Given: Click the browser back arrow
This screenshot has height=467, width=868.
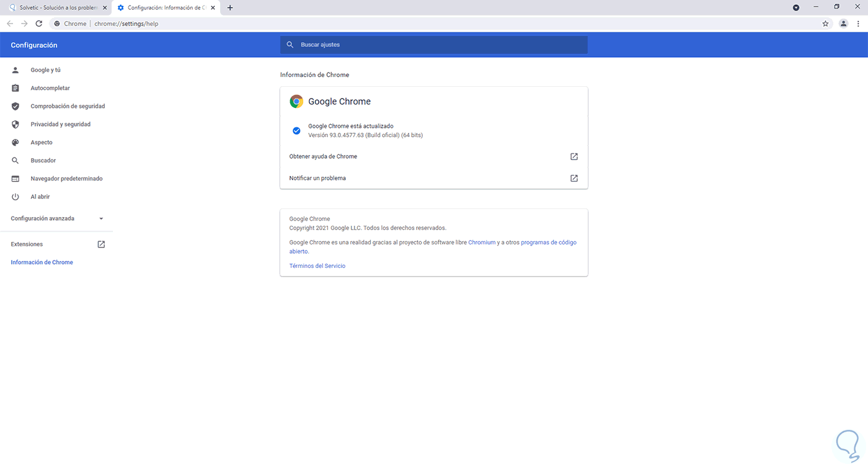Looking at the screenshot, I should [10, 24].
